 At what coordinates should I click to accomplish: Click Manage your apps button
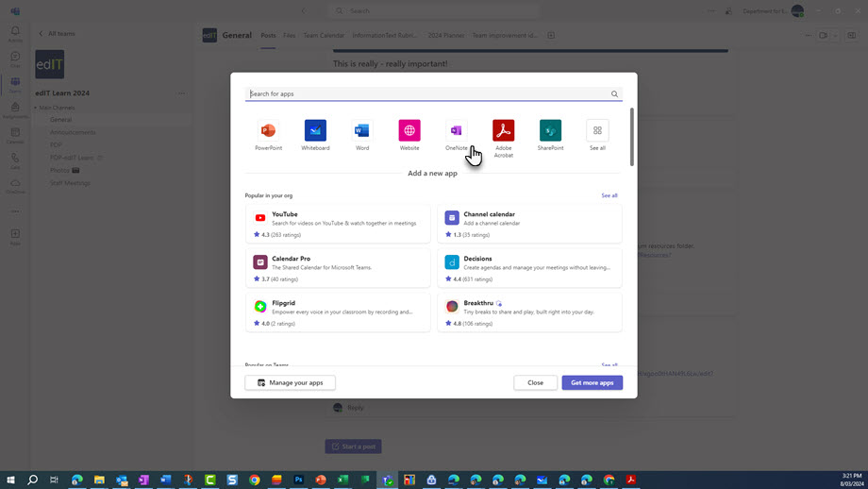[x=290, y=382]
